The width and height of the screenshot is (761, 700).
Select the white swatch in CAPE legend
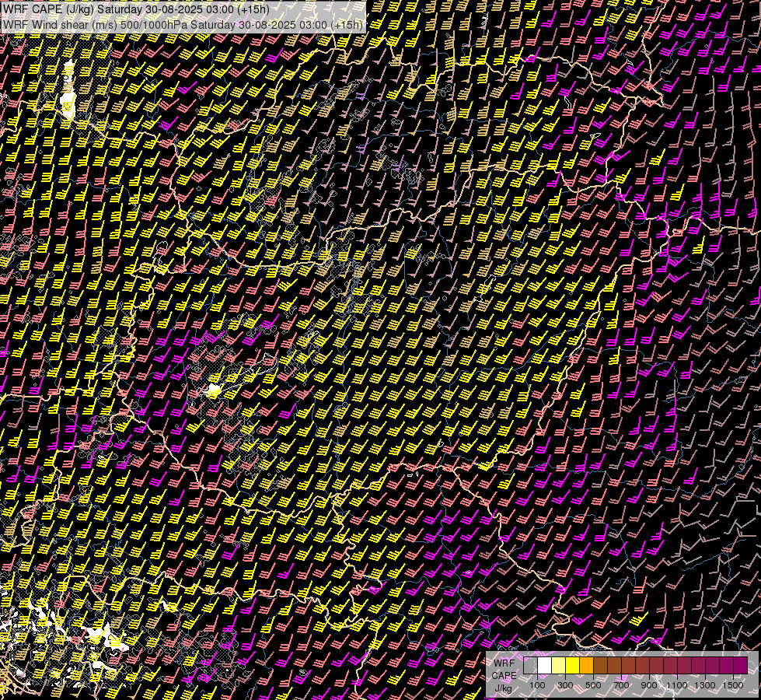545,665
